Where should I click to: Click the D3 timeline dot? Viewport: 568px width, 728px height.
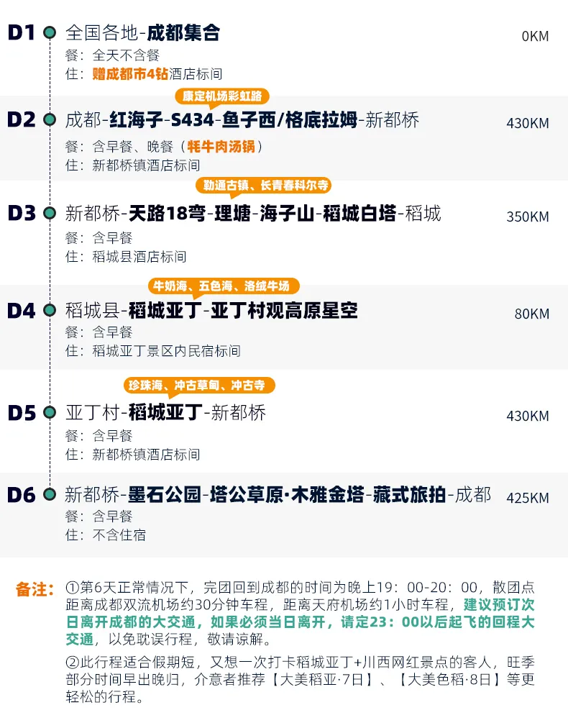(x=50, y=214)
